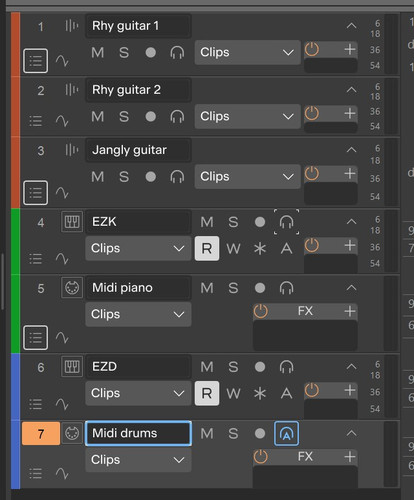Open the list icon on Jangly guitar track

tap(35, 193)
